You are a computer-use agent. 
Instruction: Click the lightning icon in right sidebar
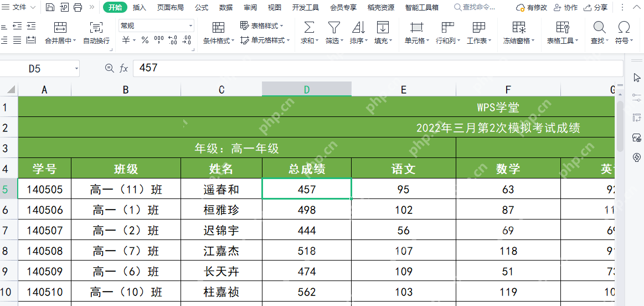[637, 157]
